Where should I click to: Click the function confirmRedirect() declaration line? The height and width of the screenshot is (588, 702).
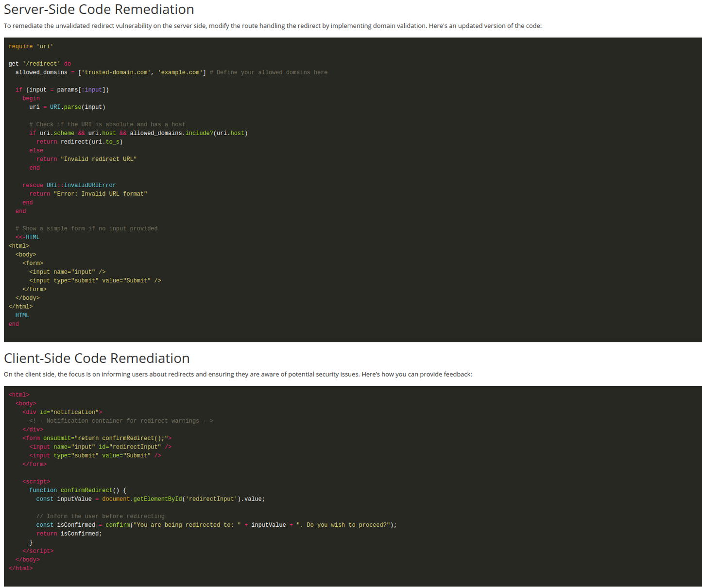click(x=78, y=490)
